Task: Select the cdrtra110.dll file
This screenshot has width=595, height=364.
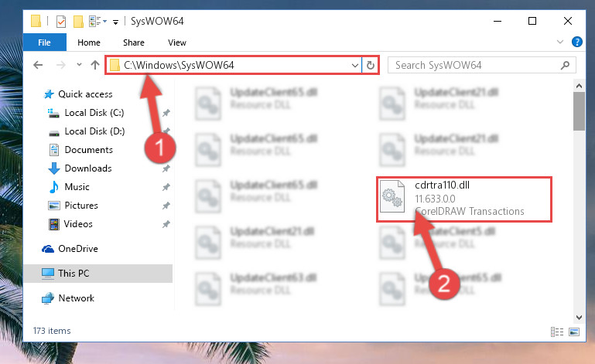Action: (463, 199)
